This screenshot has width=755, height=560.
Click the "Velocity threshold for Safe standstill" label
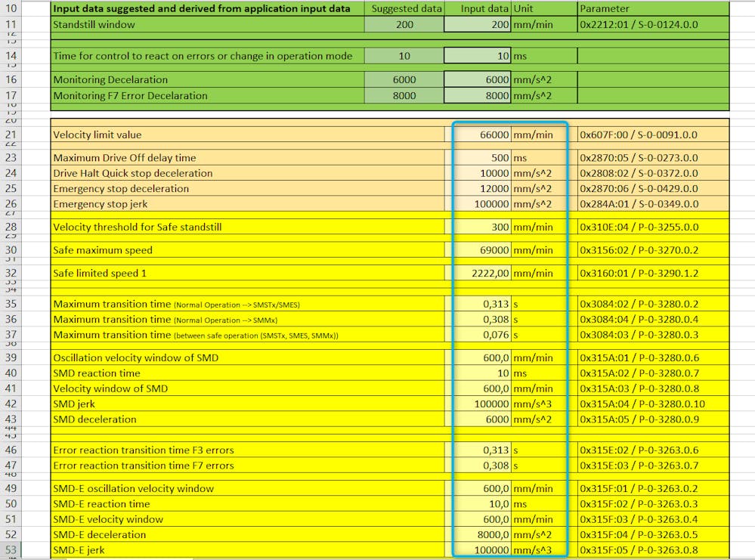coord(247,227)
